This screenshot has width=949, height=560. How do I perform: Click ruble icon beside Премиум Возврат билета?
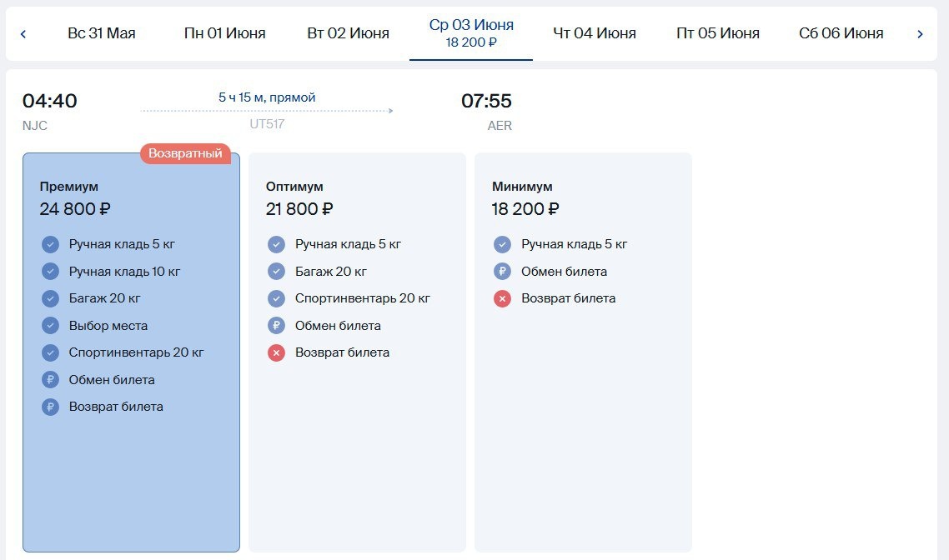pos(50,407)
